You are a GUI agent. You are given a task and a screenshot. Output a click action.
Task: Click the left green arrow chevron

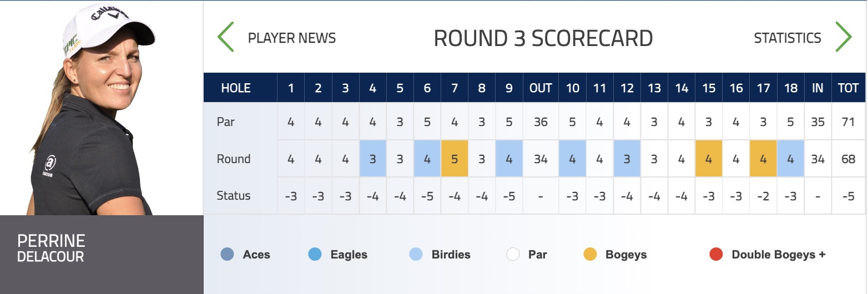pos(225,37)
